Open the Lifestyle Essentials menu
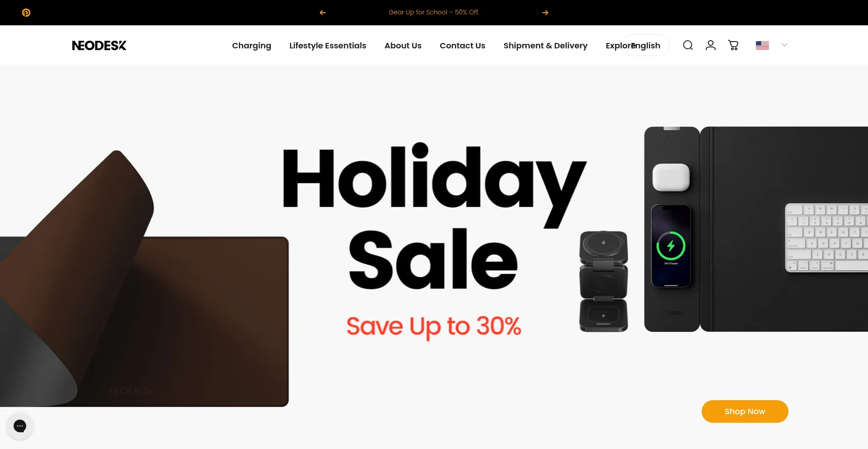The image size is (868, 449). [x=328, y=46]
